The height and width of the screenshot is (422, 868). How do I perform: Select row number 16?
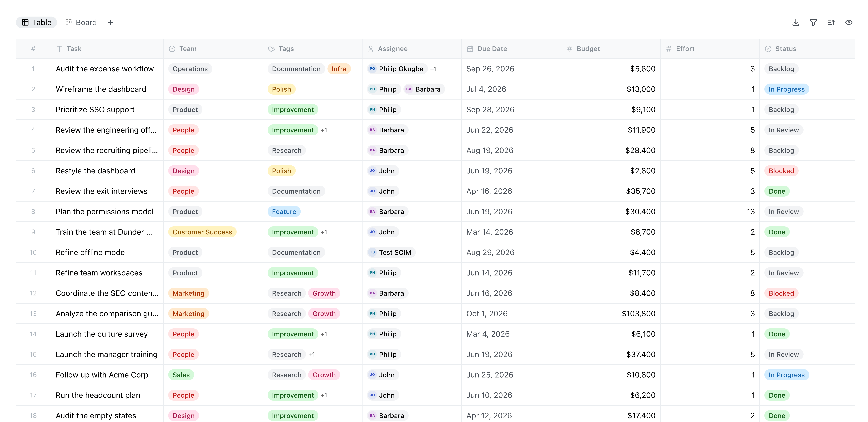pos(33,375)
